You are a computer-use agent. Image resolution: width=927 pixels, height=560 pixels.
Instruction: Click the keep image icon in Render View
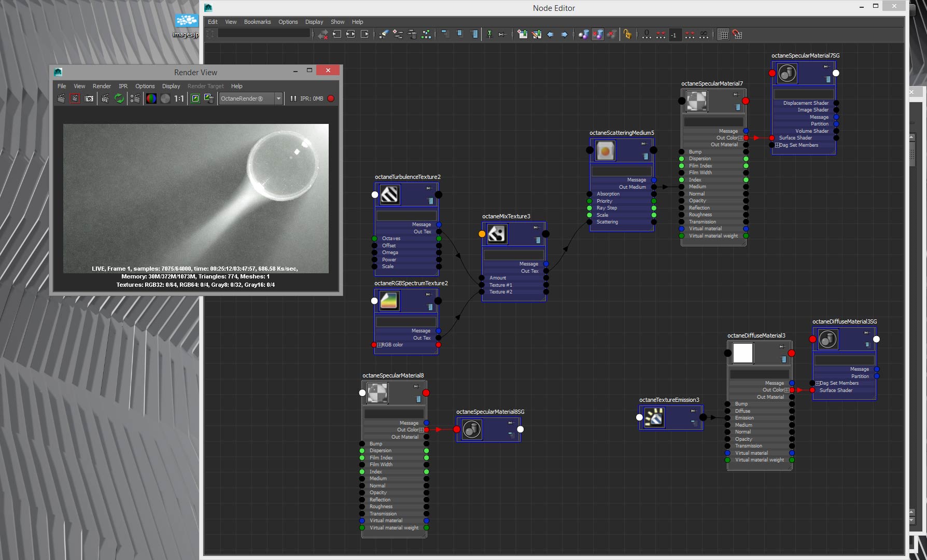[x=195, y=99]
